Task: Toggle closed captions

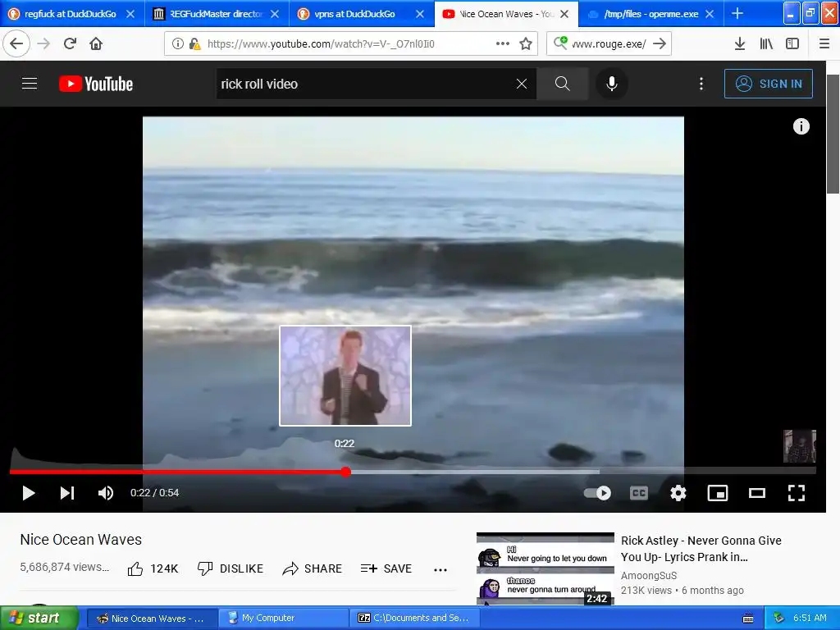Action: coord(638,493)
